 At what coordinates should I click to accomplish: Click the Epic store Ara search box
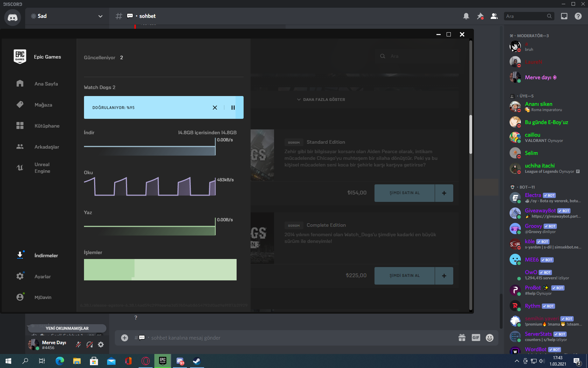[416, 56]
